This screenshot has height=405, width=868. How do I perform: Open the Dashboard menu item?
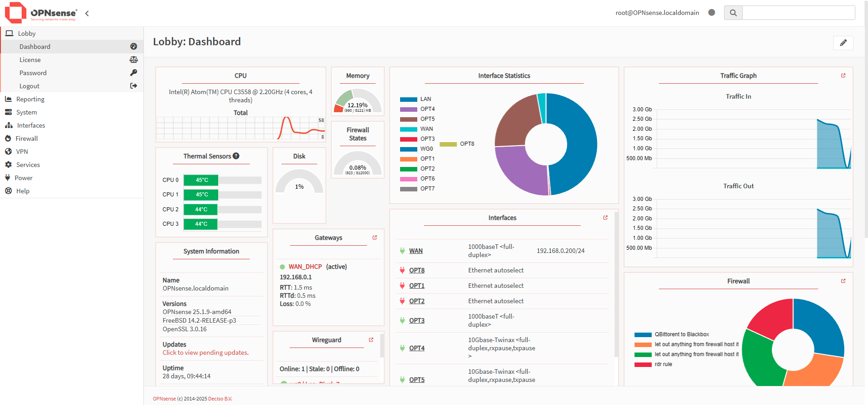click(72, 47)
